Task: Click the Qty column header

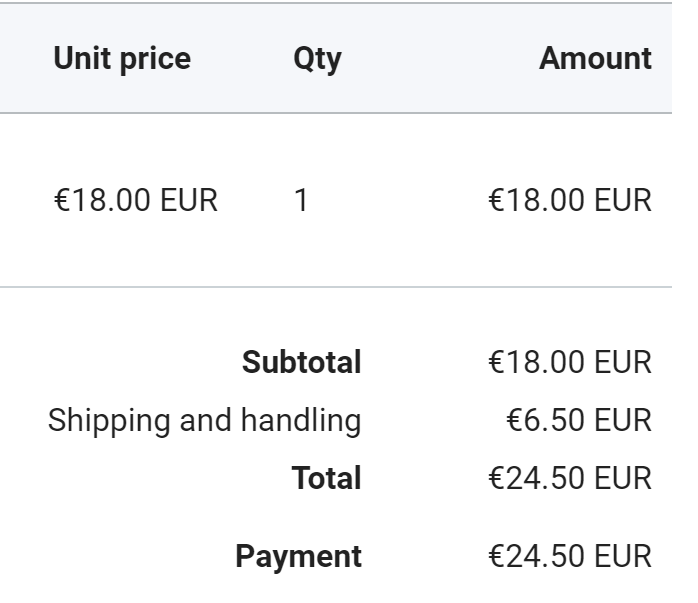Action: pyautogui.click(x=317, y=58)
